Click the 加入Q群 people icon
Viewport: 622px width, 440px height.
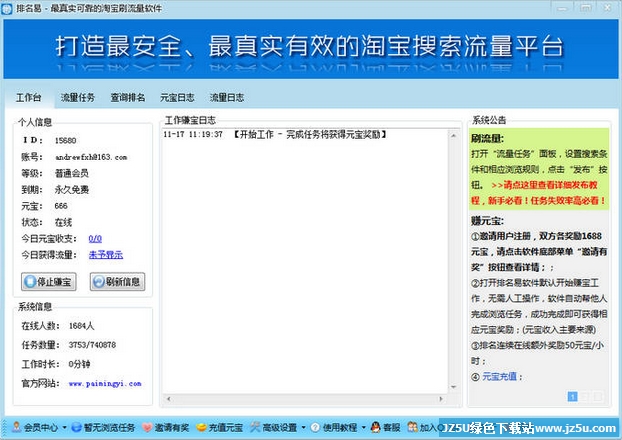click(x=413, y=427)
